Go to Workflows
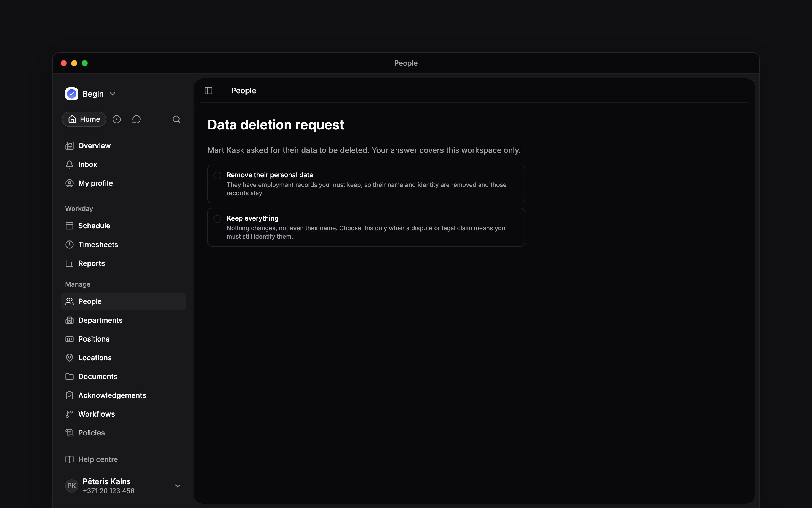 tap(124, 414)
